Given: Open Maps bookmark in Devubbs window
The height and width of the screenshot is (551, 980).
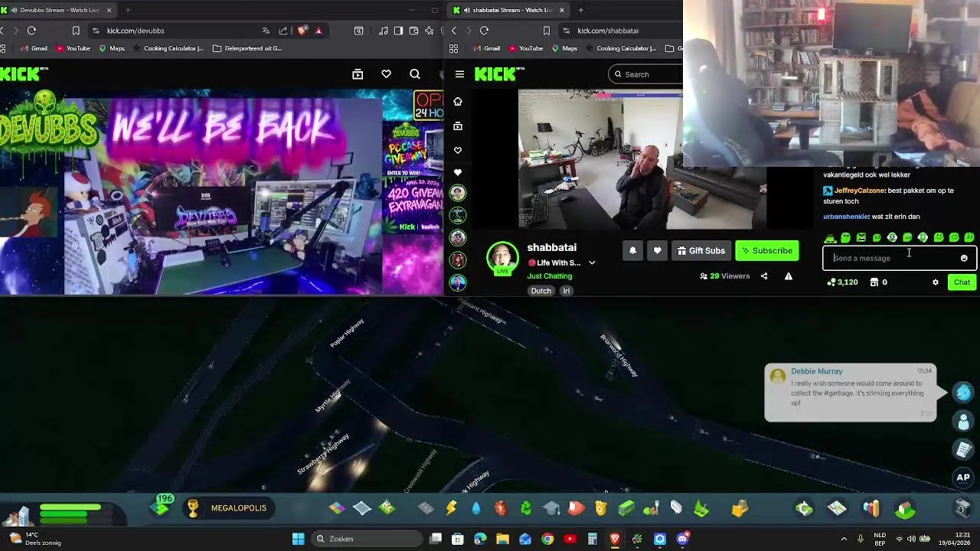Looking at the screenshot, I should 111,48.
